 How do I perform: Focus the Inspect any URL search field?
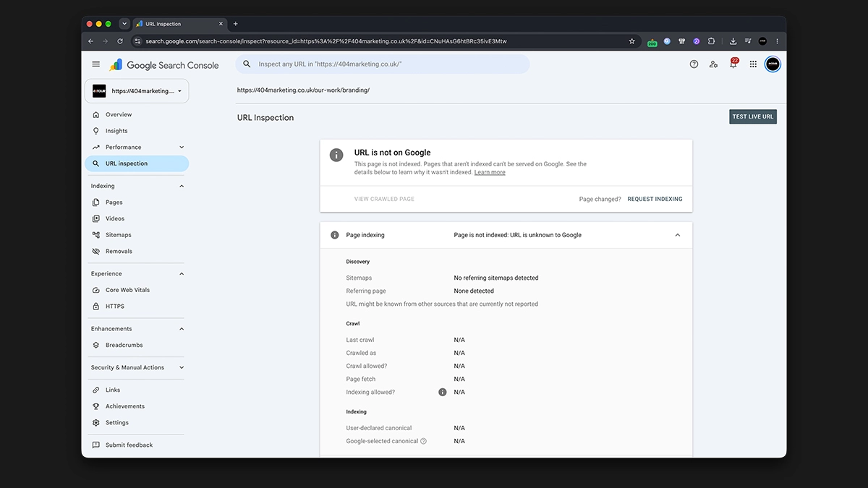tap(383, 64)
